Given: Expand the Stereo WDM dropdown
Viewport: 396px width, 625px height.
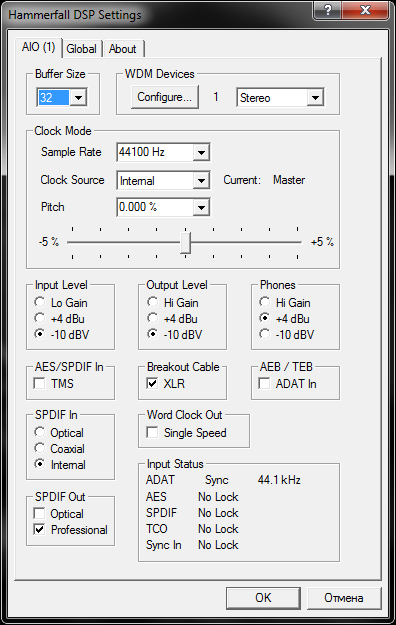Looking at the screenshot, I should click(315, 98).
